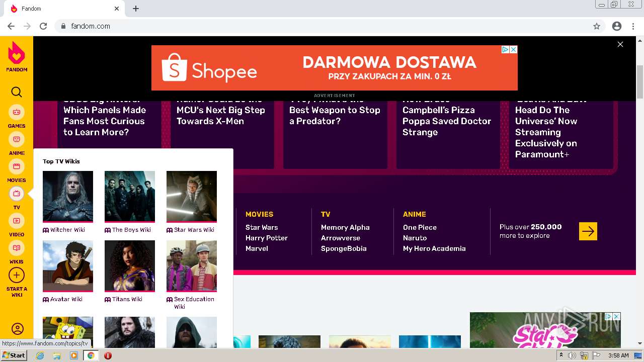Open Chrome account profile icon
This screenshot has width=644, height=362.
coord(617,26)
